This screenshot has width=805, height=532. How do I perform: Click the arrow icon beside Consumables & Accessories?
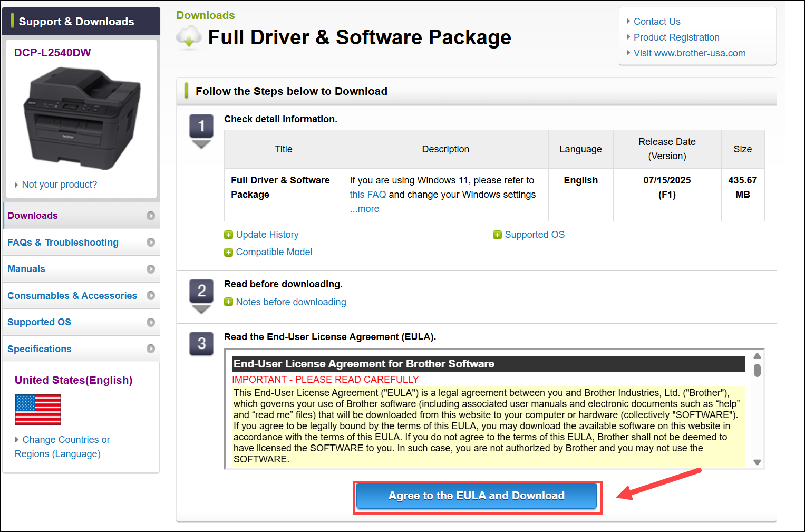[151, 295]
